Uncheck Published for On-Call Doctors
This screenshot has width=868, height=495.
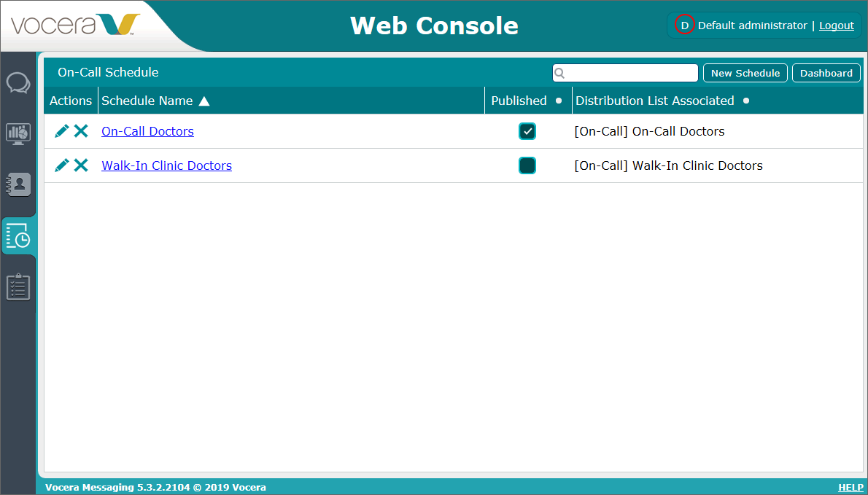tap(527, 131)
